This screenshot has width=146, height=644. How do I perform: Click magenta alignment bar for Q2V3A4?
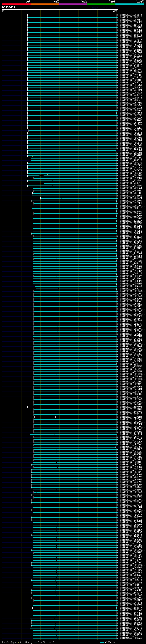(45, 417)
